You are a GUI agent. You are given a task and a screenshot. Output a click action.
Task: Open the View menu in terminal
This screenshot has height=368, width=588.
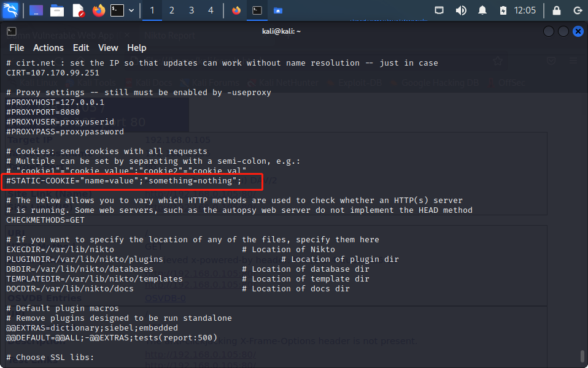108,48
